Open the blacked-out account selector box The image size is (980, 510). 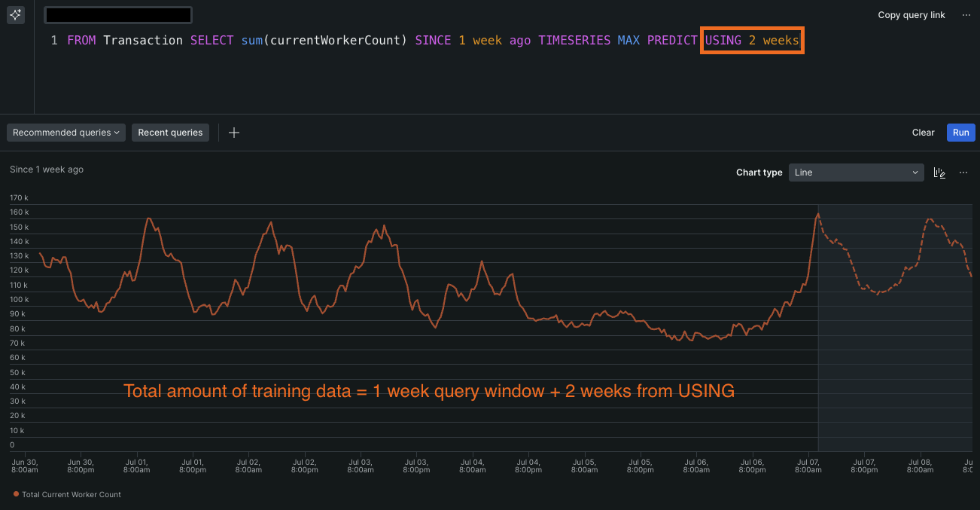pyautogui.click(x=117, y=15)
